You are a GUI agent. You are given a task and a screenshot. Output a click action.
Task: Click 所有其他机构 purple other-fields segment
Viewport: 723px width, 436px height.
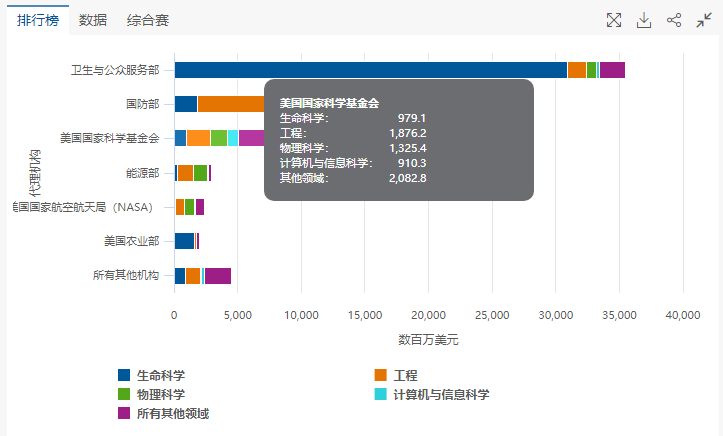(x=218, y=276)
